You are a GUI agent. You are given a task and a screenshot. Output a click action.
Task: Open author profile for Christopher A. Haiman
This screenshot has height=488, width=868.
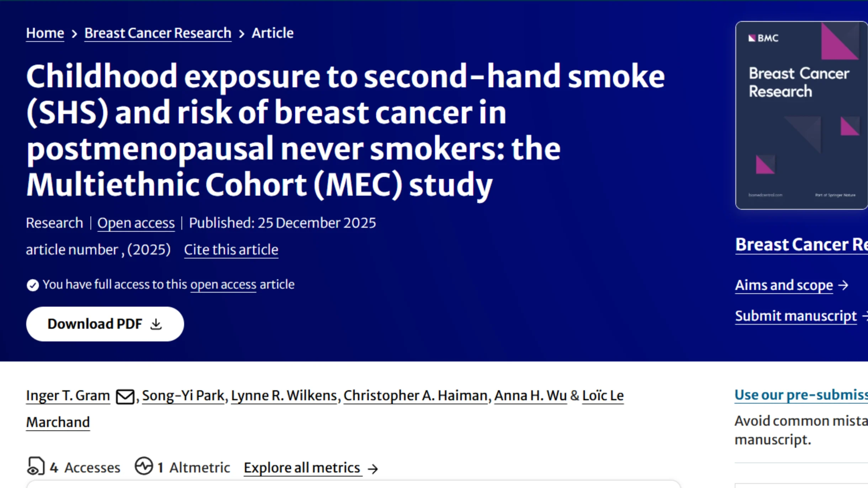tap(416, 396)
